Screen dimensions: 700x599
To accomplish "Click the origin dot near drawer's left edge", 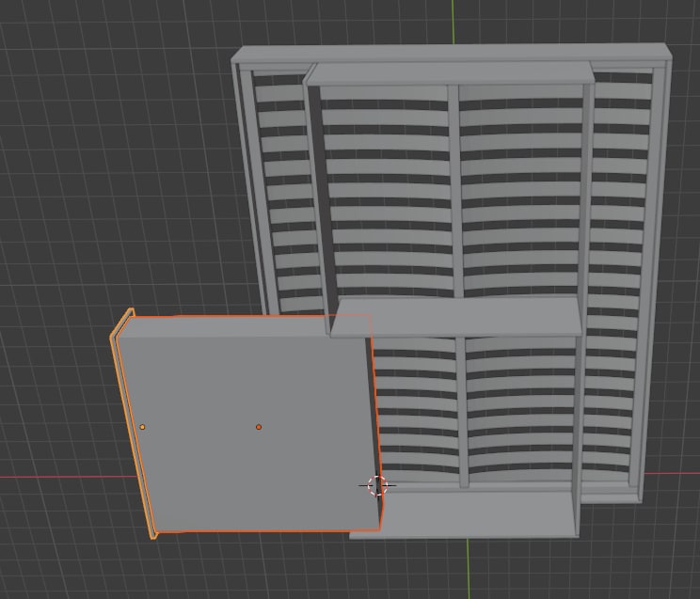I will (x=142, y=427).
